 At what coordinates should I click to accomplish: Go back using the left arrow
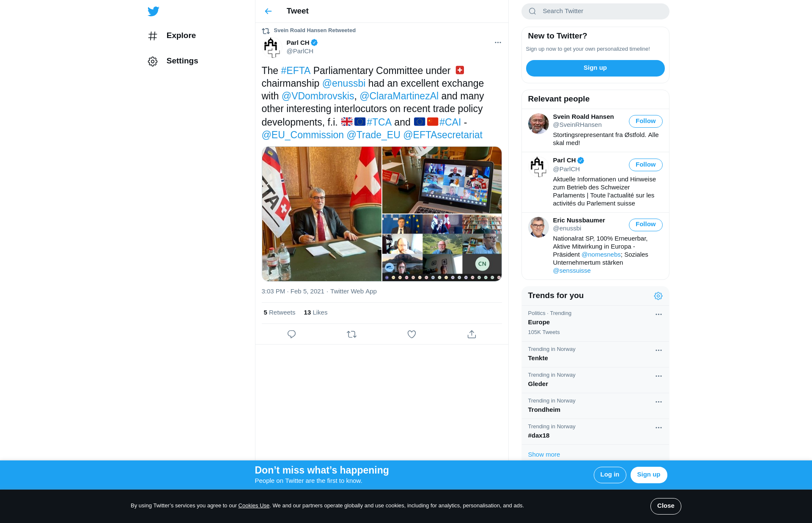pyautogui.click(x=268, y=11)
